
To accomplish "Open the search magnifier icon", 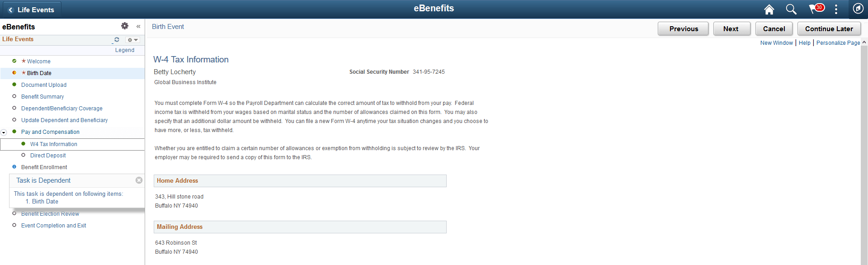I will pos(791,9).
